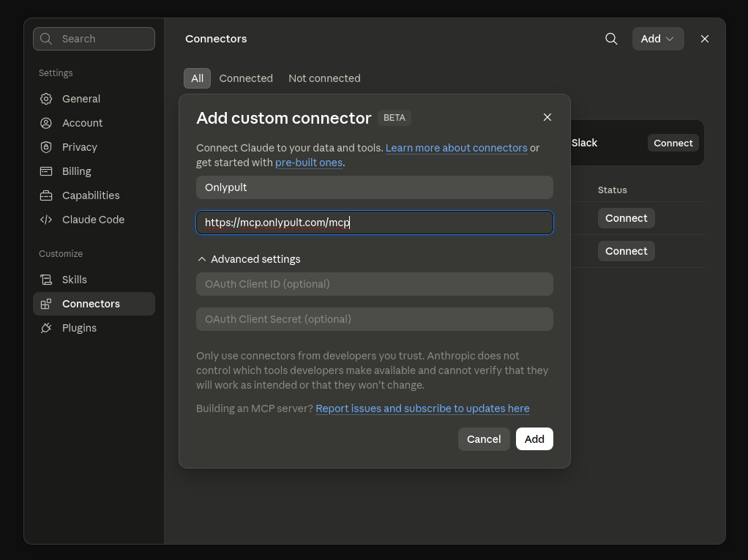Image resolution: width=748 pixels, height=560 pixels.
Task: Focus the connector name field containing Onlypult
Action: 375,187
